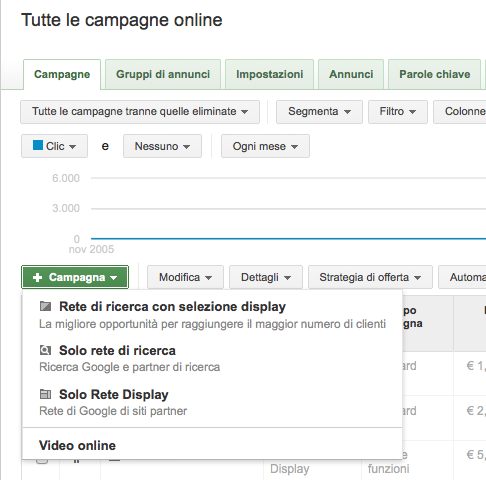
Task: Click the magnifier icon beside Solo rete di ricerca
Action: point(45,350)
